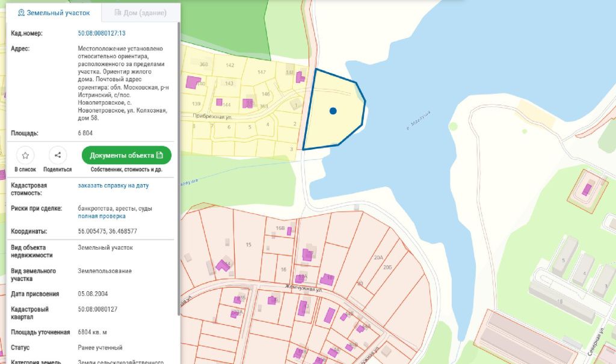616x364 pixels.
Task: Select the Земельный участок tab
Action: 54,12
